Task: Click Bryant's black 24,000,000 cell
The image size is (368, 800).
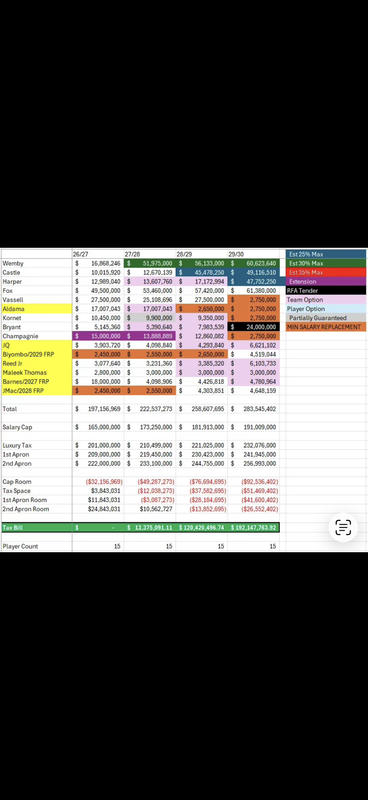Action: coord(254,327)
